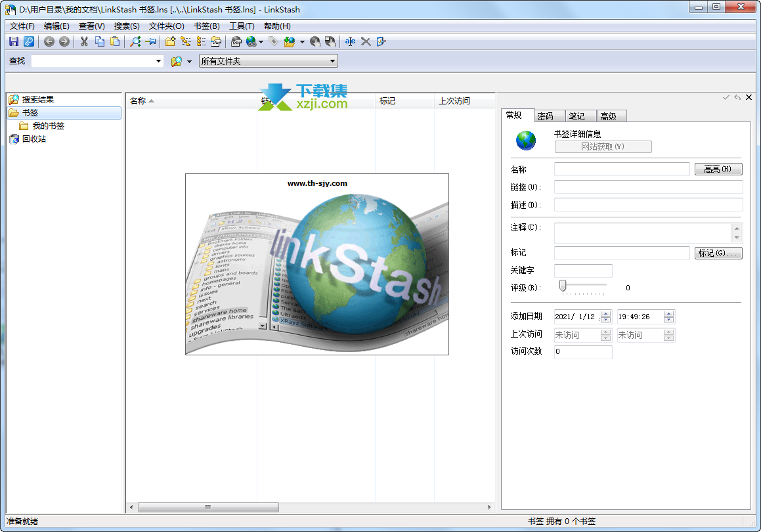The width and height of the screenshot is (761, 532).
Task: Click the copy icon in the toolbar
Action: (100, 42)
